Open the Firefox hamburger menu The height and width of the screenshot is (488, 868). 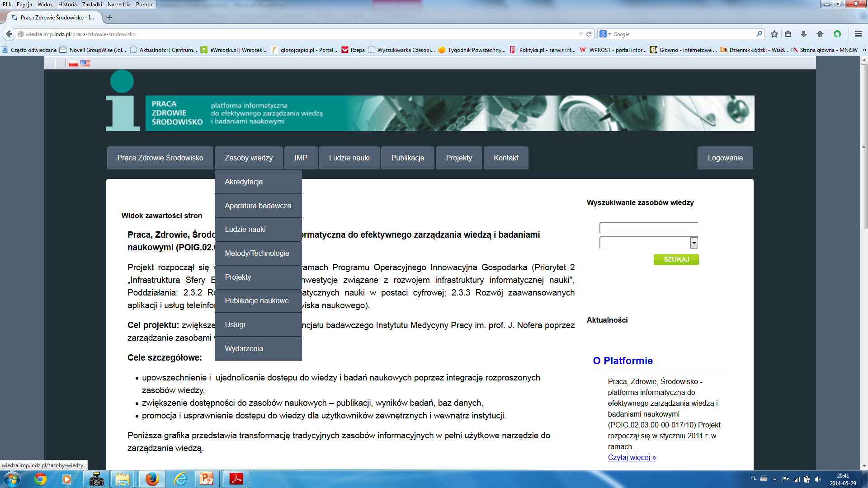(859, 34)
